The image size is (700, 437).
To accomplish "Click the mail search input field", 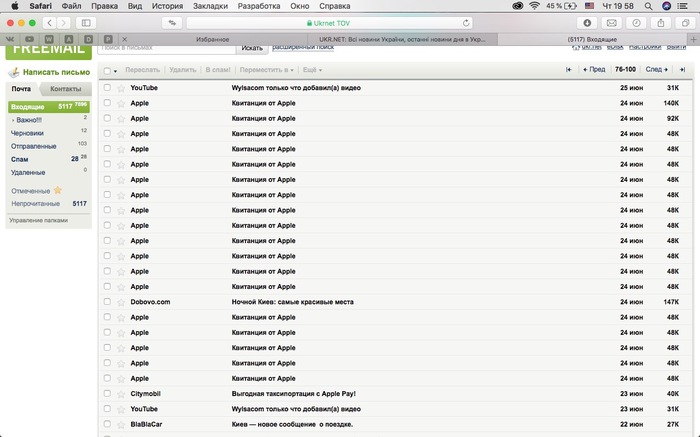I will [167, 47].
